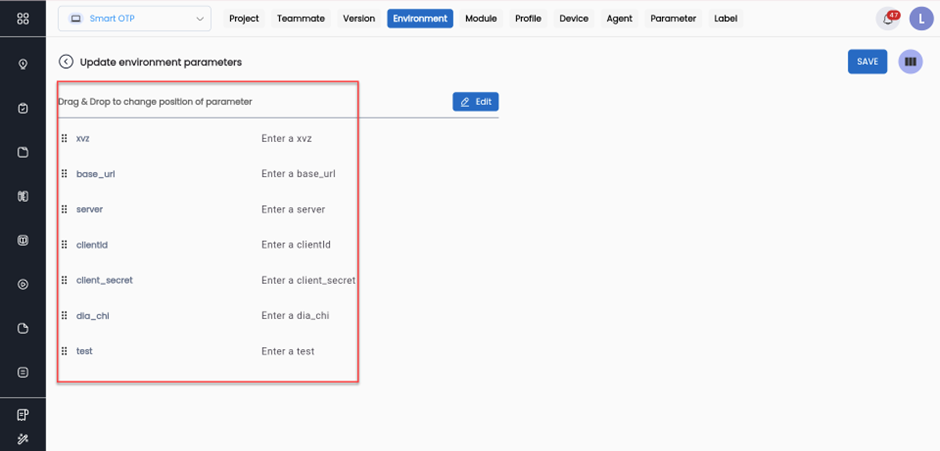Click the drag handle next to client_secret
This screenshot has width=940, height=451.
[x=65, y=280]
